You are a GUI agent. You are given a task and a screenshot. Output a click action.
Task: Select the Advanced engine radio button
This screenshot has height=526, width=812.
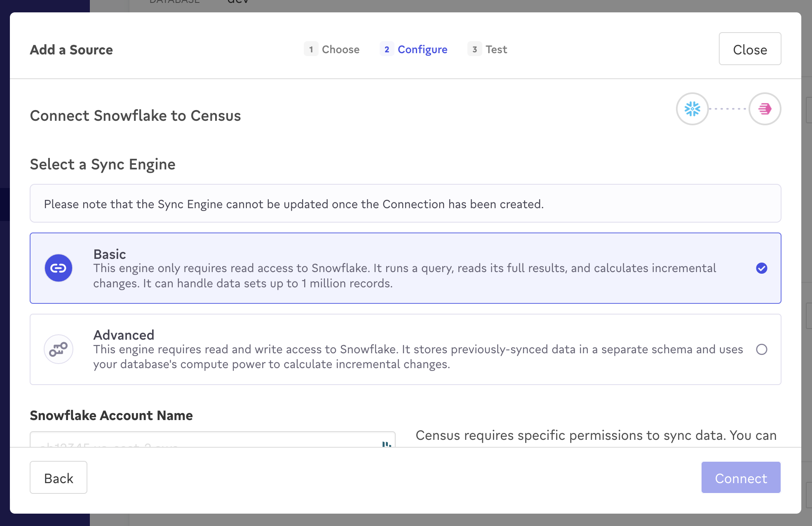pyautogui.click(x=761, y=350)
